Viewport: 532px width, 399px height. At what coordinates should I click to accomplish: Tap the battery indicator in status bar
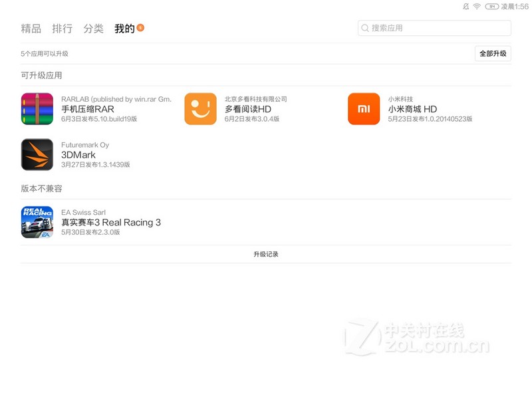[492, 6]
